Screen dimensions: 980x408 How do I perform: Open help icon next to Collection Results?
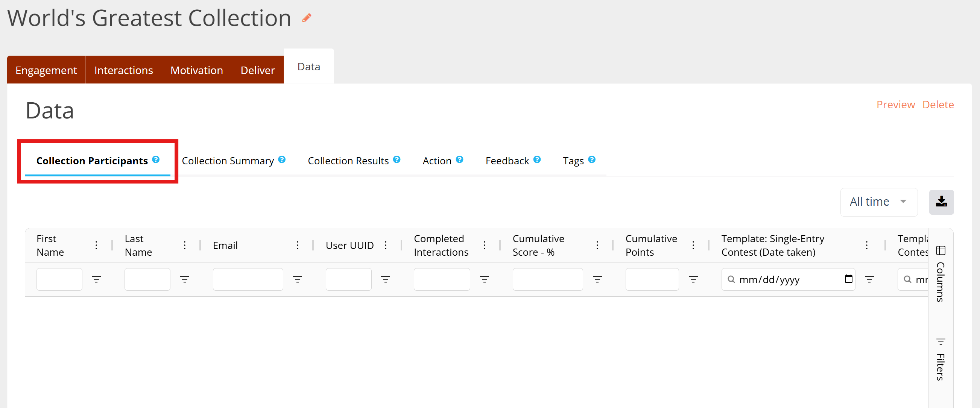[397, 159]
